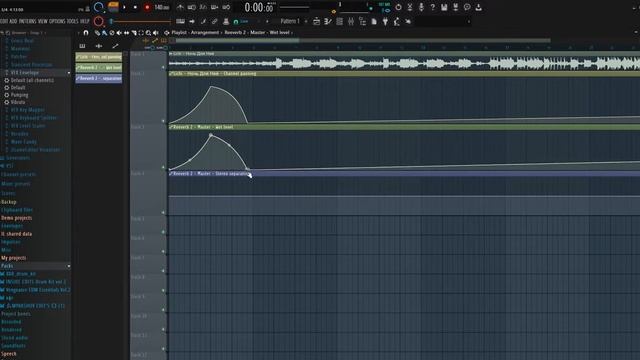Toggle countdown before recording icon
640x360 pixels.
pyautogui.click(x=203, y=7)
